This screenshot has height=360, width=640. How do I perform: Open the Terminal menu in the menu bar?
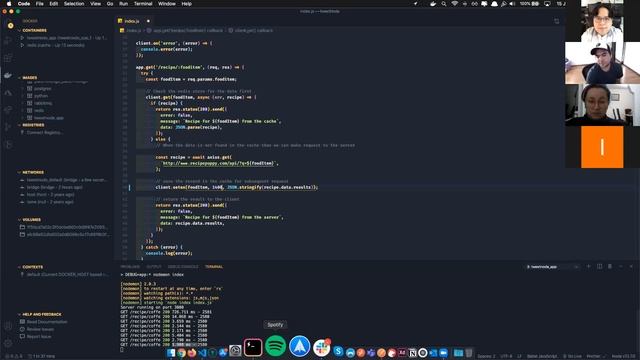point(143,4)
